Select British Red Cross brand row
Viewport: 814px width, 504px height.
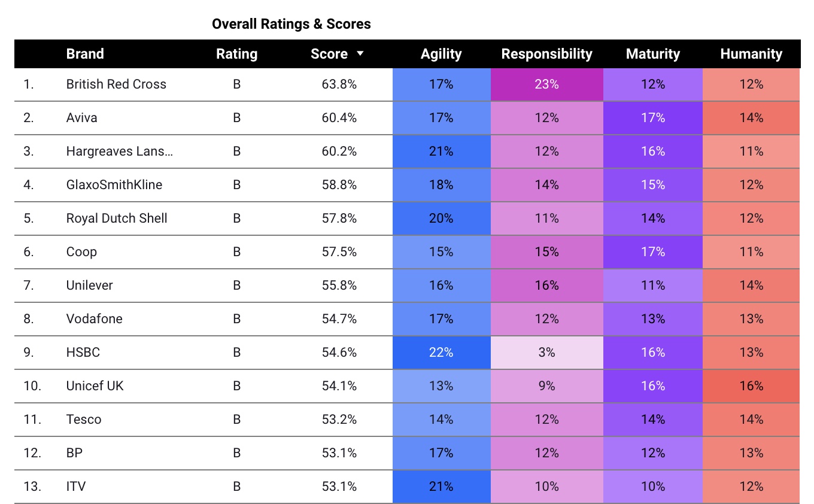[x=116, y=84]
